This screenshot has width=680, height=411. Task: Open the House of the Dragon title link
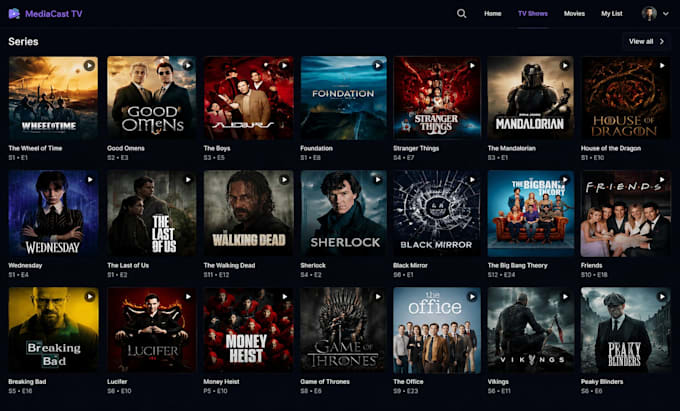(x=611, y=148)
